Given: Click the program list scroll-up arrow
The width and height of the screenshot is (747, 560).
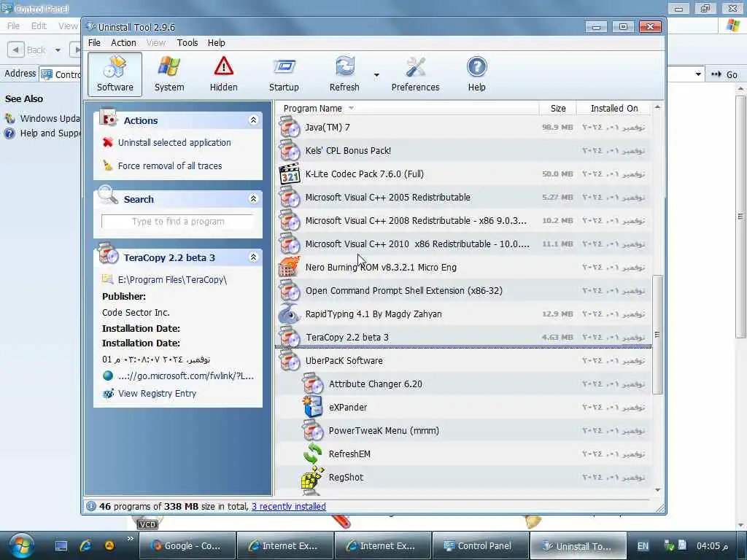Looking at the screenshot, I should 657,108.
